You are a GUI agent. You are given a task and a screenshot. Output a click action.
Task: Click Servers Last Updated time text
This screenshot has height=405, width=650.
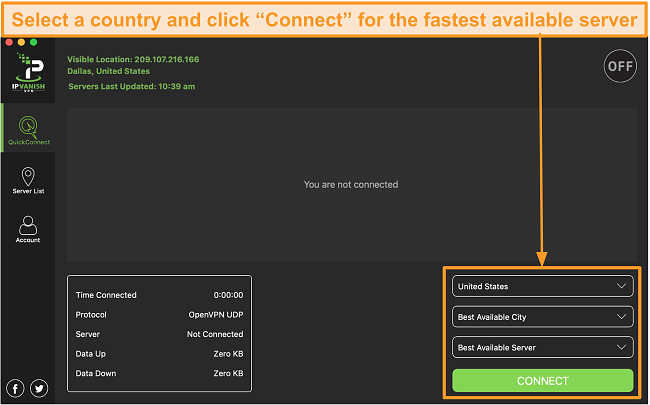point(132,86)
